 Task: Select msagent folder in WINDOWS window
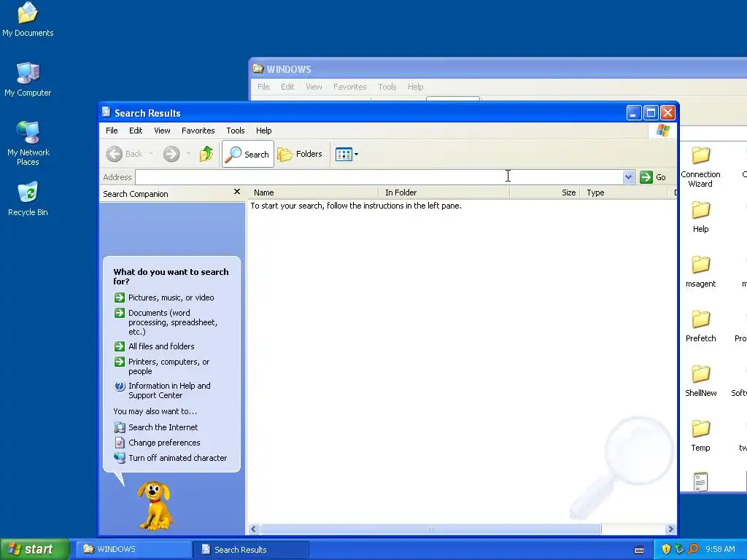pyautogui.click(x=701, y=271)
